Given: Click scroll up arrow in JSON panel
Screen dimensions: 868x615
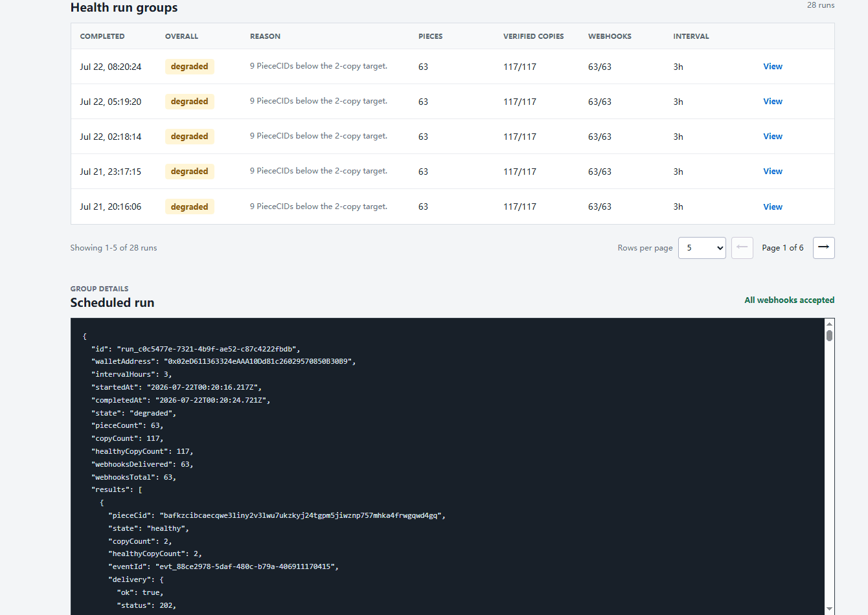Looking at the screenshot, I should pos(829,323).
